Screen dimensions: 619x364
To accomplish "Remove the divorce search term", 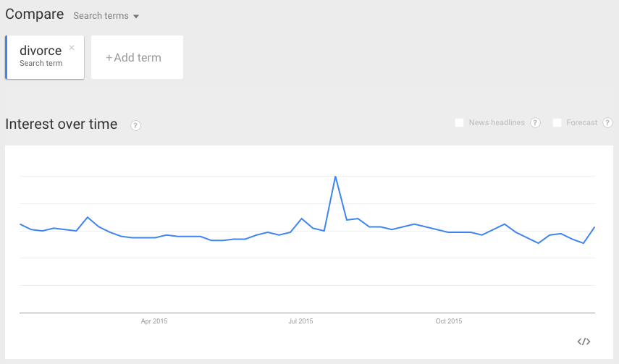I will click(x=72, y=48).
